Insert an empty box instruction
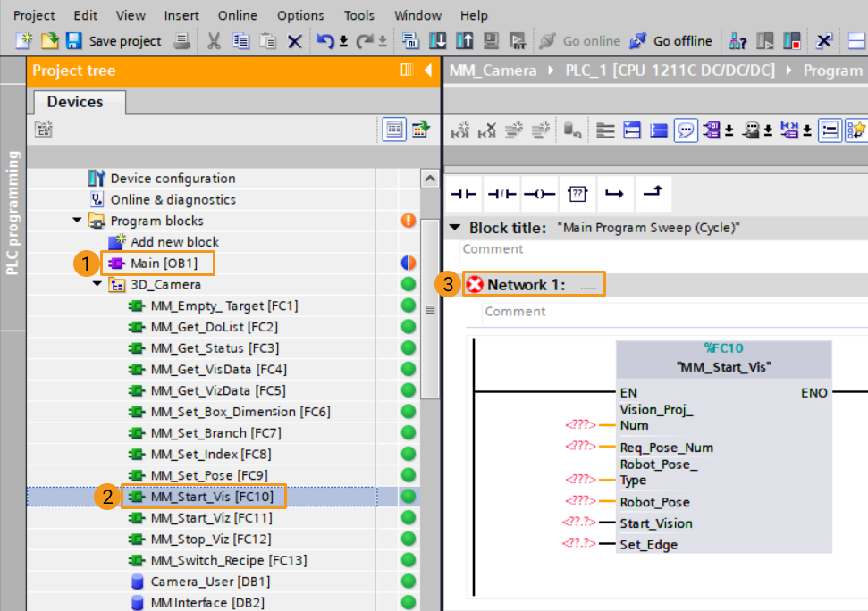 click(578, 193)
